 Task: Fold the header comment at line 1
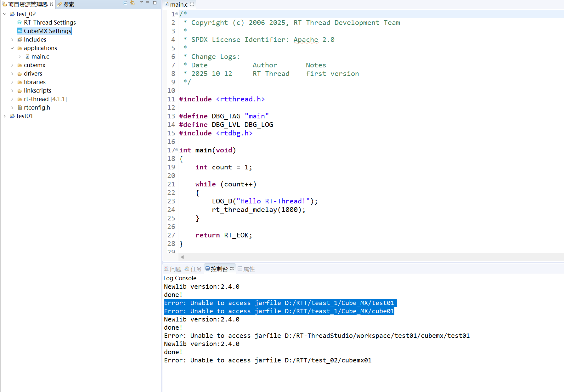point(177,14)
